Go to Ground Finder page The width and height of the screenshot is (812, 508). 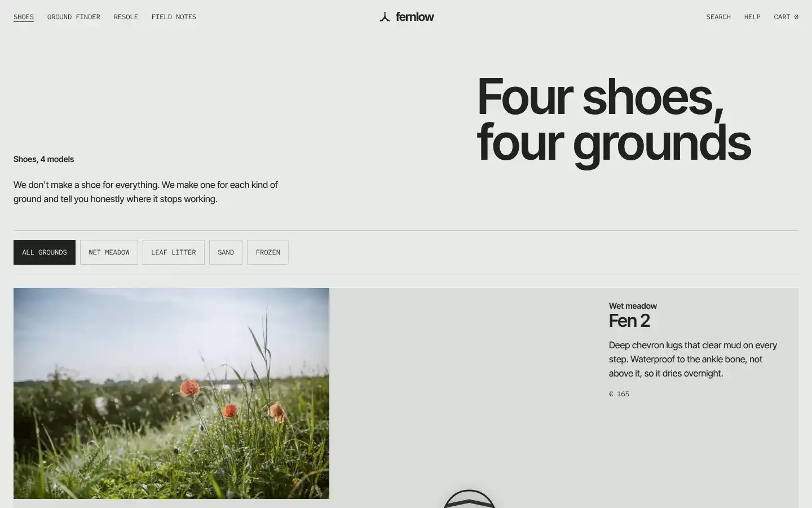point(74,17)
